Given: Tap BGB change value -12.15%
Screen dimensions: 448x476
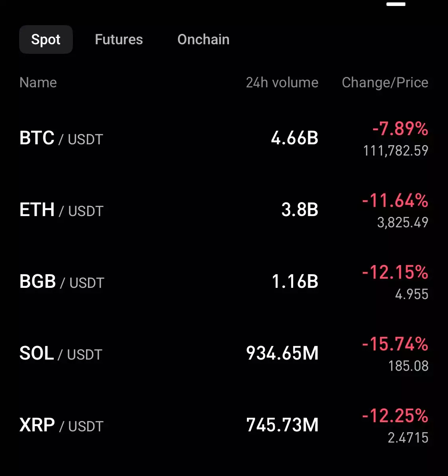Looking at the screenshot, I should tap(395, 272).
